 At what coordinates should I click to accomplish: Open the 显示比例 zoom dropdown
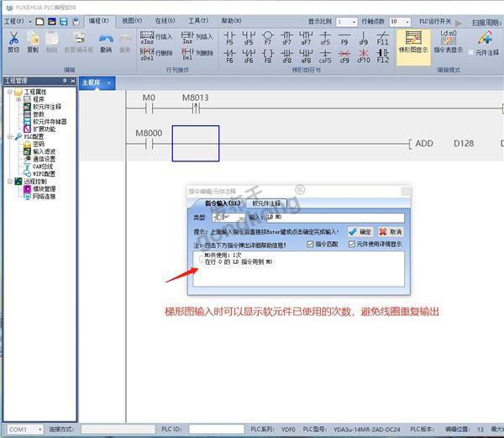click(x=351, y=21)
